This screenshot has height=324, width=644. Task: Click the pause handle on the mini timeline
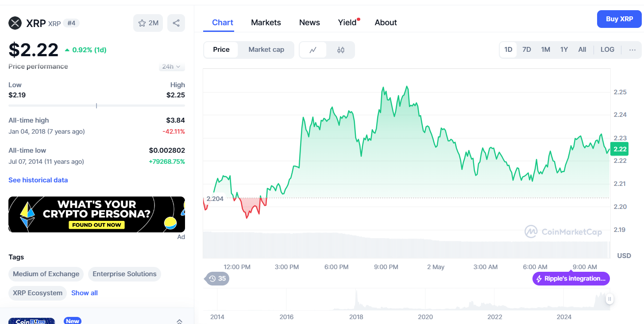609,299
